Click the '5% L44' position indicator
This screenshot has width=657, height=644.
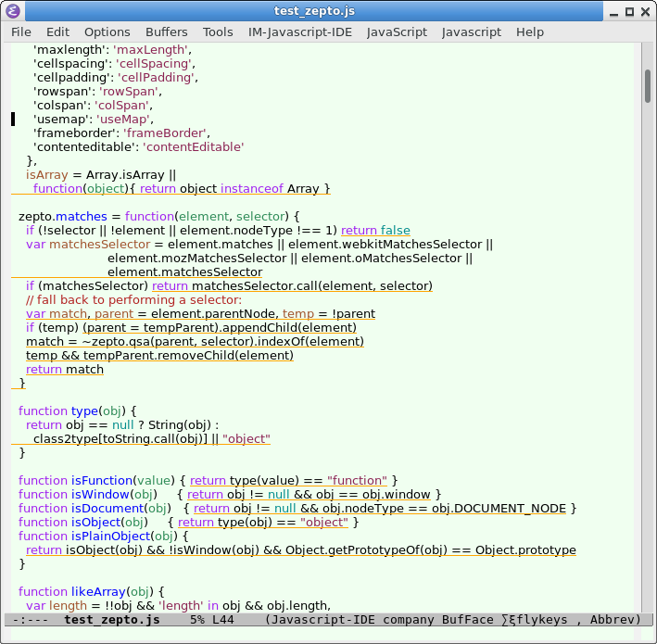[212, 620]
